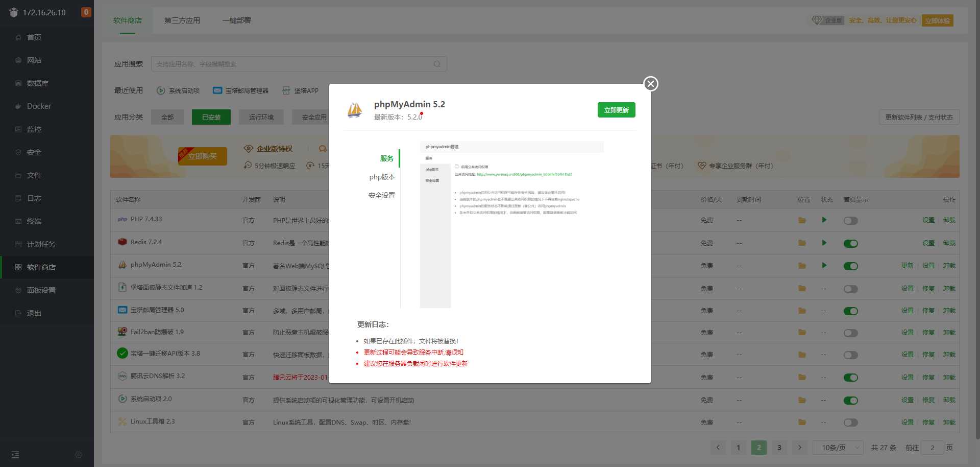Screen dimensions: 980x467
Task: Click the 面板设置 gear sidebar icon
Action: pos(18,290)
